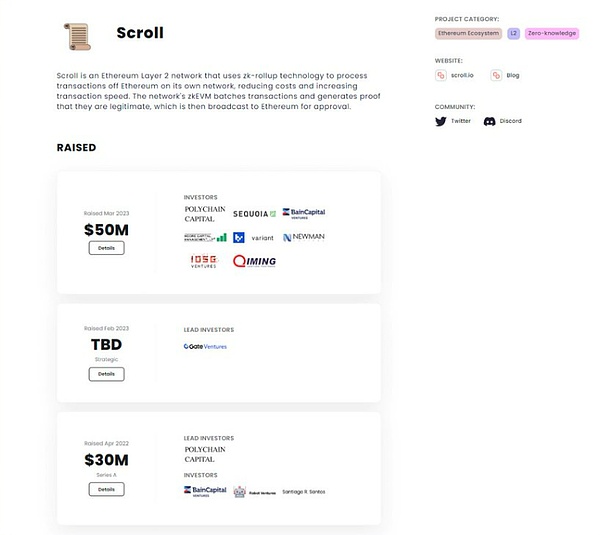
Task: Click the Variant investor logo
Action: tap(262, 238)
